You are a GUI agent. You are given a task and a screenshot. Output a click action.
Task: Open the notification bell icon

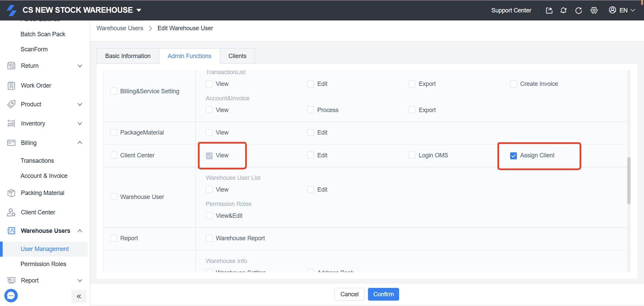tap(563, 10)
